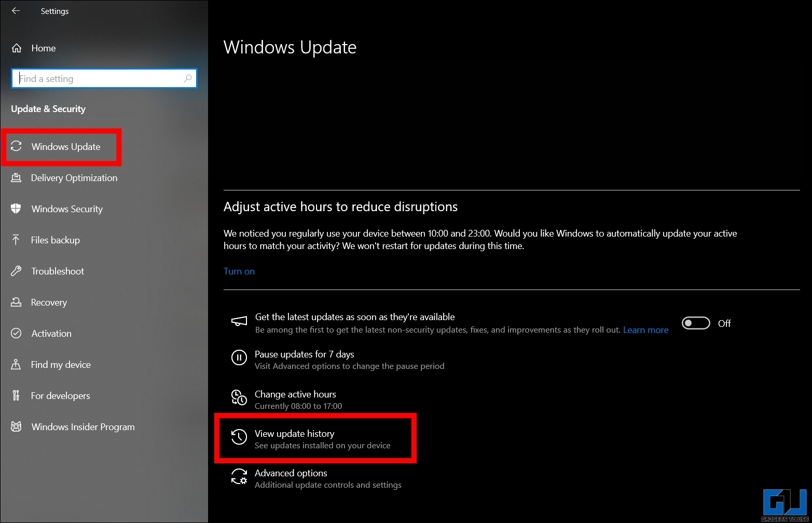The height and width of the screenshot is (523, 812).
Task: Click the Find a setting search box
Action: pyautogui.click(x=104, y=78)
